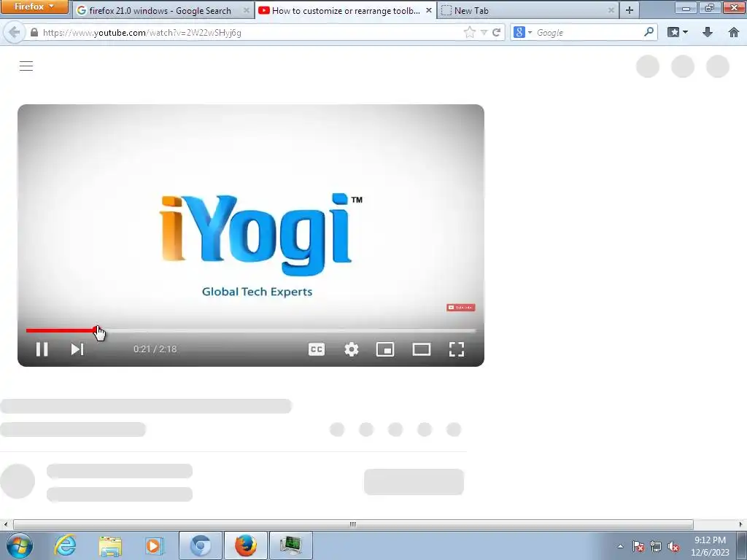Pause the YouTube video

(x=42, y=349)
